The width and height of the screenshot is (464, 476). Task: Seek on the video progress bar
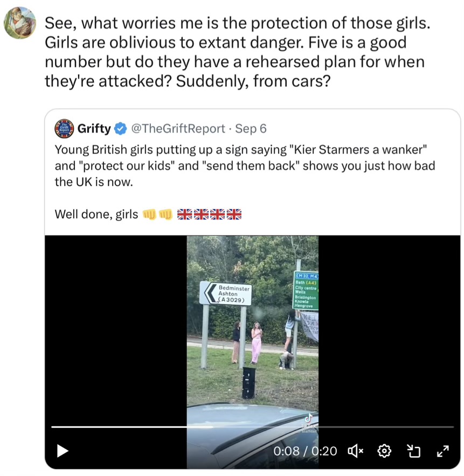[x=253, y=427]
